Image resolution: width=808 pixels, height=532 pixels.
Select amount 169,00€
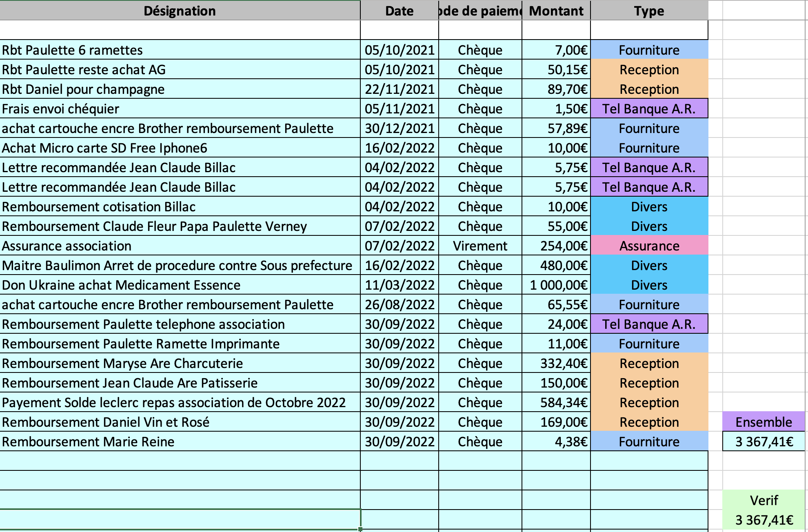tap(556, 422)
